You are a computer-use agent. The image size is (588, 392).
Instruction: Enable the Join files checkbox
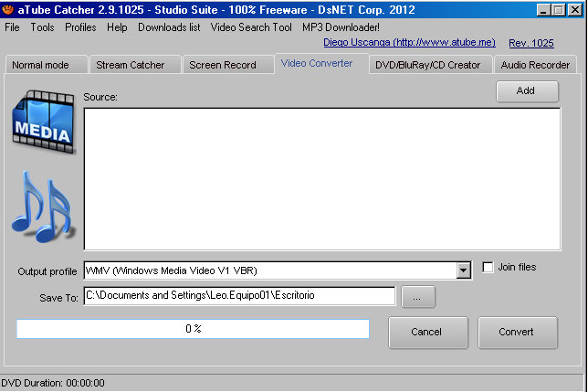[x=488, y=268]
